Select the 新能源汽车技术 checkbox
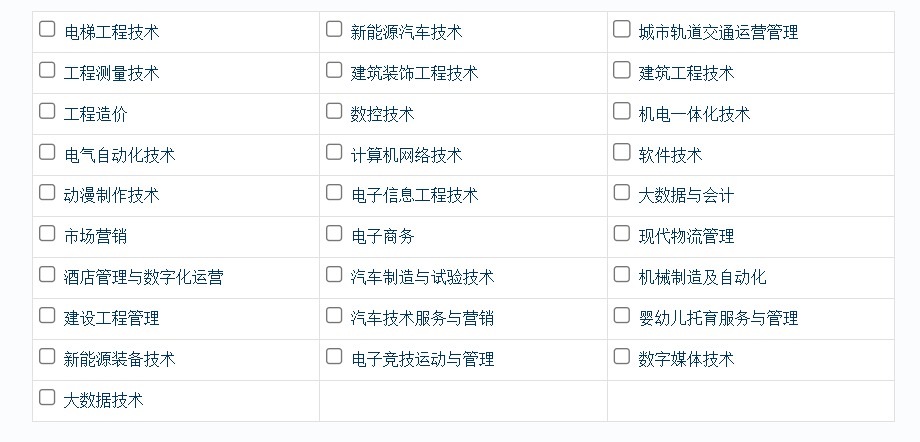The image size is (920, 442). (334, 29)
